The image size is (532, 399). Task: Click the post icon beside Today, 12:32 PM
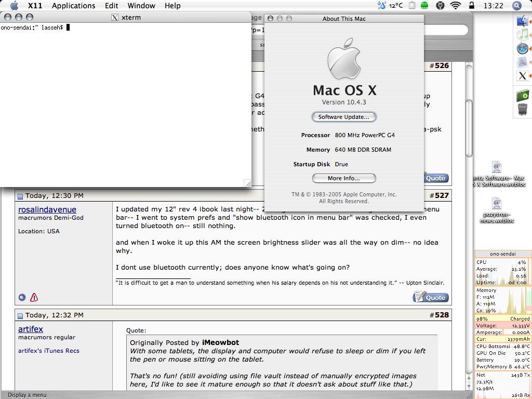(20, 315)
